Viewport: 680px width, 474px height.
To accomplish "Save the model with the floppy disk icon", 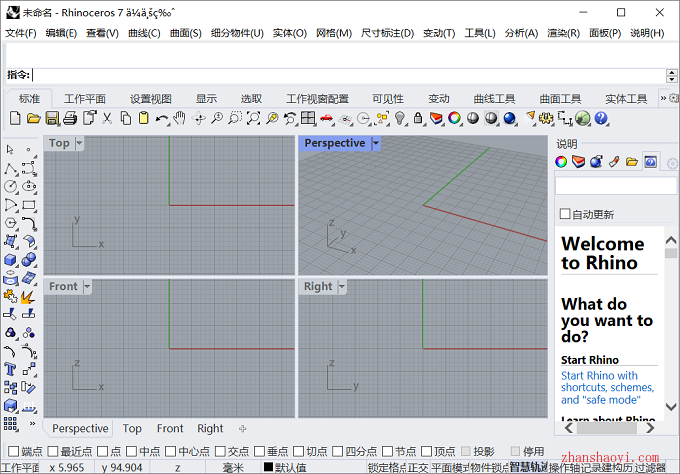I will pyautogui.click(x=52, y=118).
